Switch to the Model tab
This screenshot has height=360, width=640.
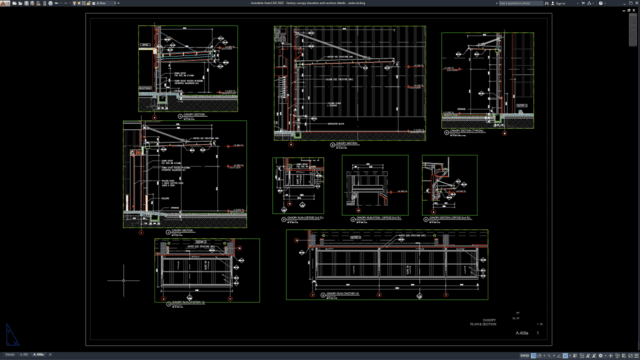tap(10, 355)
